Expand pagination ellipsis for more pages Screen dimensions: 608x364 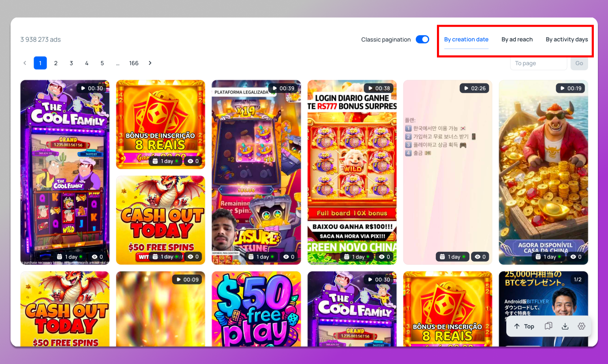118,63
